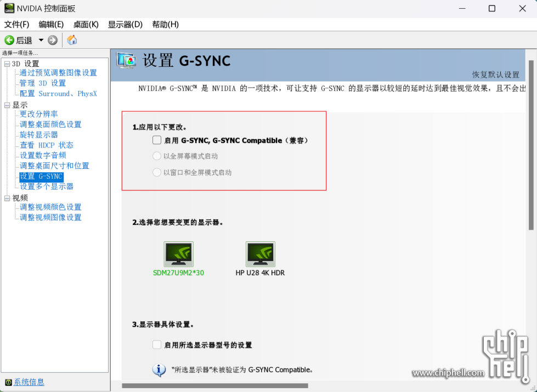Image resolution: width=537 pixels, height=392 pixels.
Task: Open 调整桌面尺寸和位置 page
Action: [54, 166]
